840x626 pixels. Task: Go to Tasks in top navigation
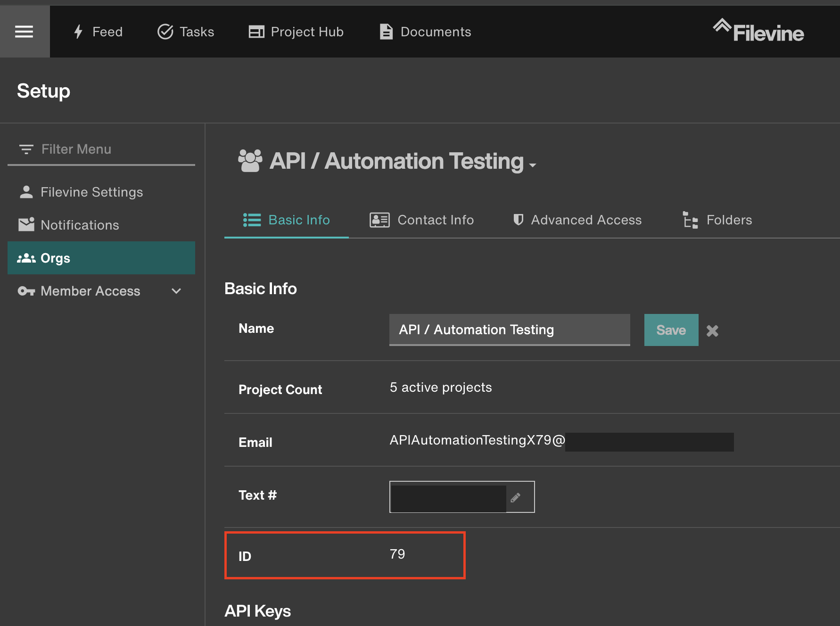coord(186,32)
